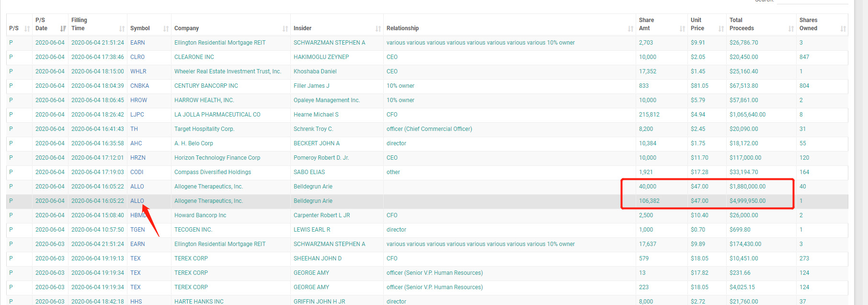Open insider LEWIS EARL R link
Viewport: 868px width, 305px height.
[312, 230]
